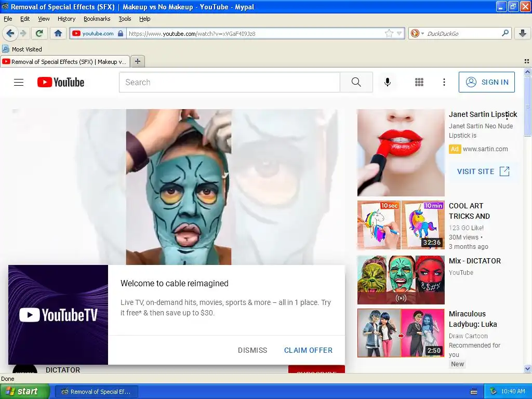
Task: Click the YouTubeTV promo banner image
Action: tap(58, 315)
